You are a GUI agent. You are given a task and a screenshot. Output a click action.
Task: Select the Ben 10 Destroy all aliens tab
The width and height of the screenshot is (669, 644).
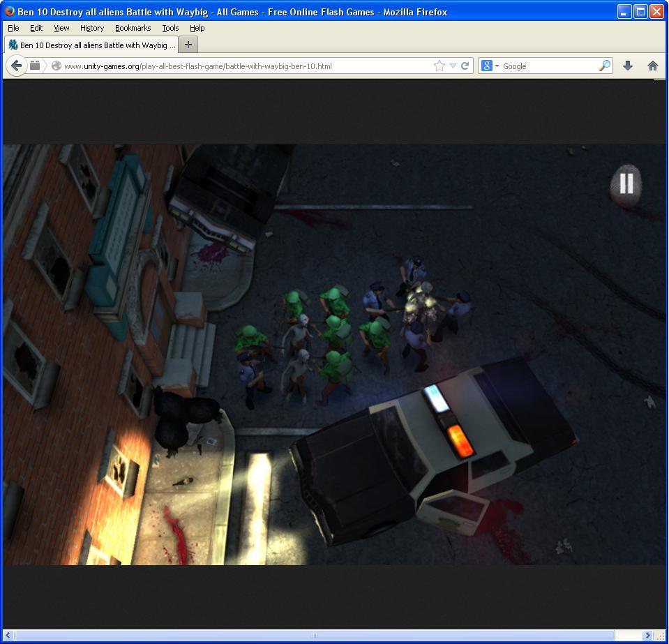(91, 45)
